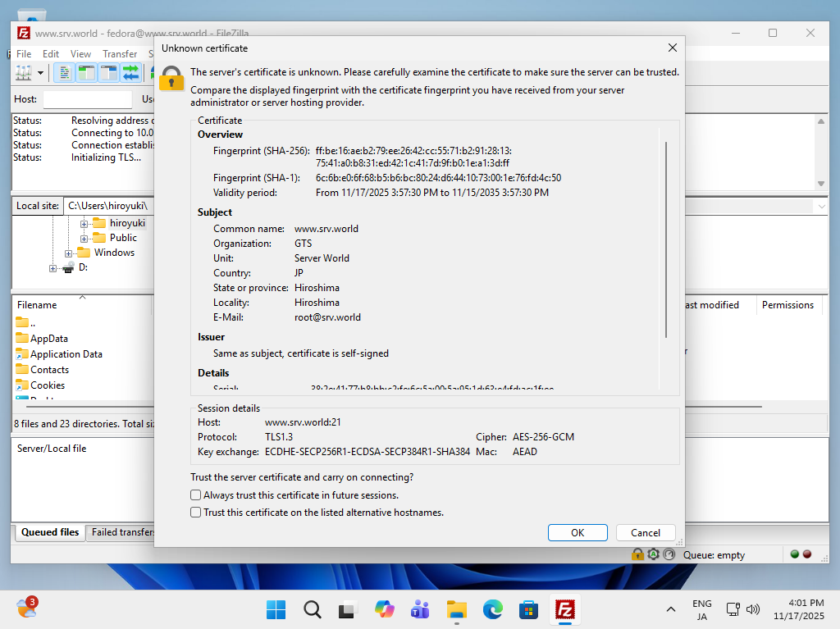Open speed limits via the gauge icon

tap(669, 554)
